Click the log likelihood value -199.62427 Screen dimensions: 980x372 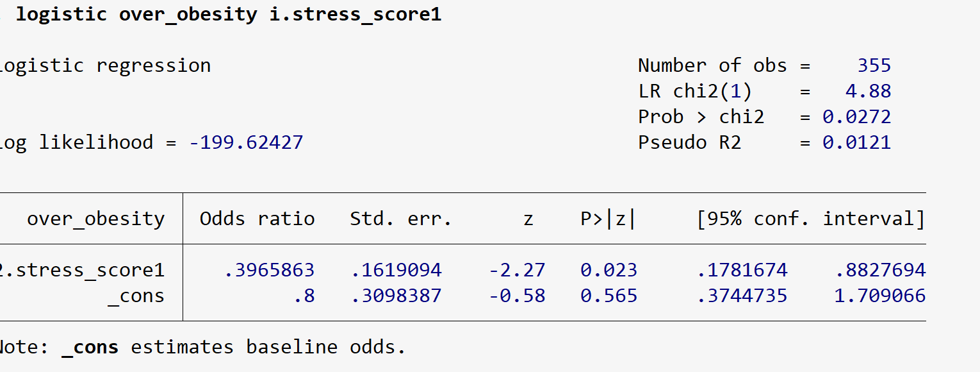click(246, 142)
